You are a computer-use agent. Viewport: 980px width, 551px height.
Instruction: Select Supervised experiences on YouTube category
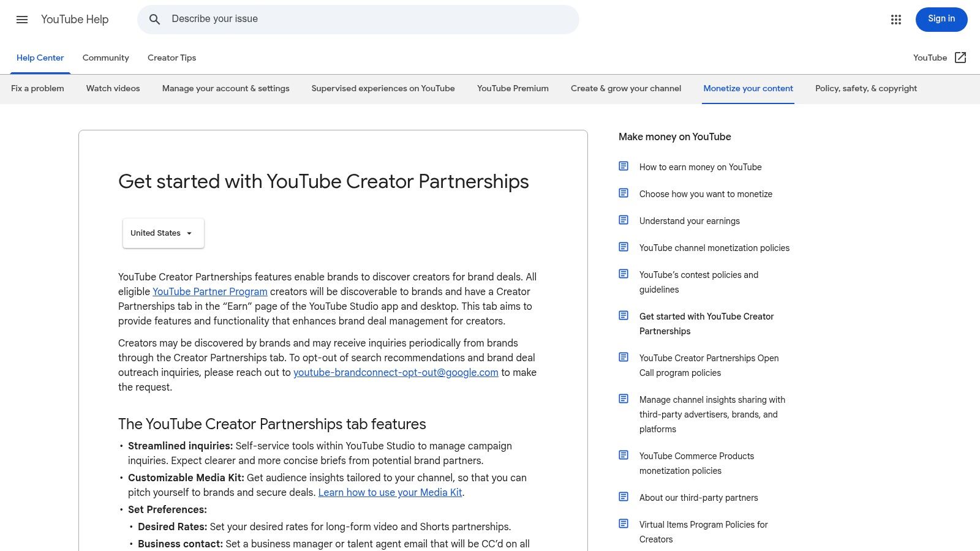383,88
